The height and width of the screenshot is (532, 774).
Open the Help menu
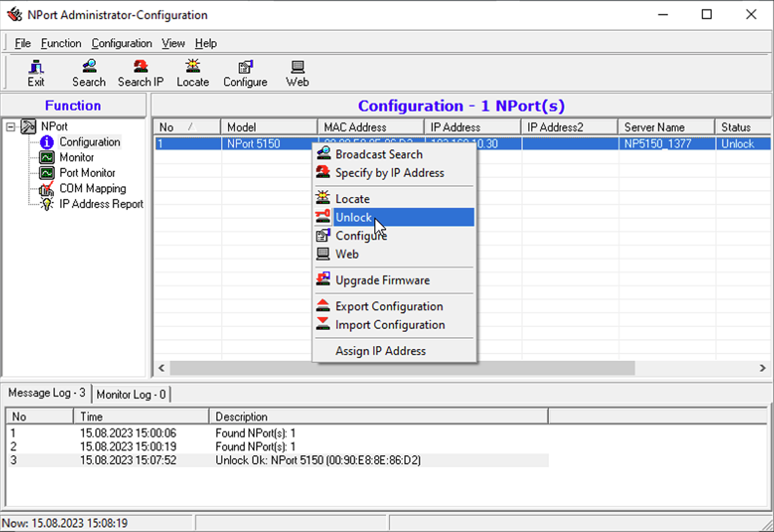[x=206, y=43]
